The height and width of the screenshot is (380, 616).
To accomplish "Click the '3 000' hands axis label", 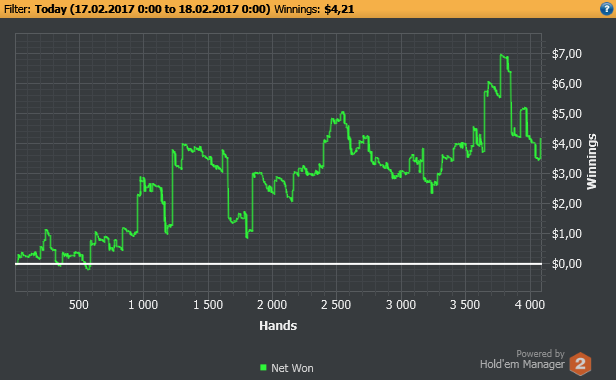I will pos(401,305).
